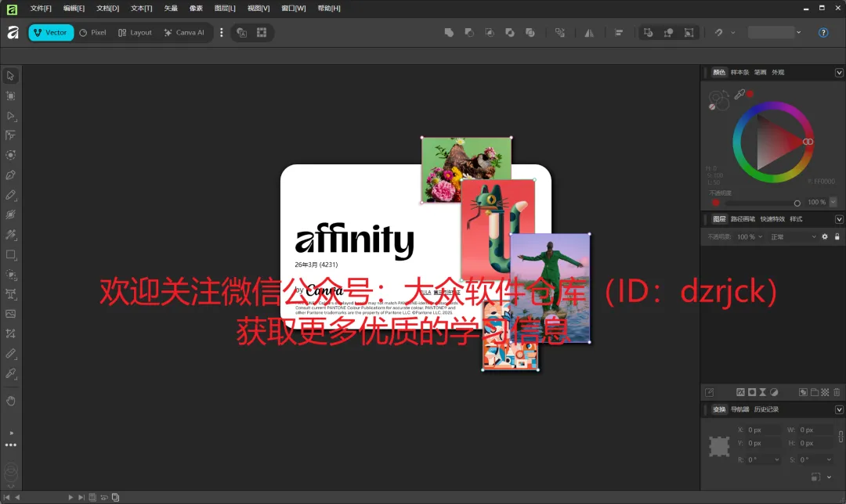Image resolution: width=846 pixels, height=504 pixels.
Task: Click the boolean Add shapes icon
Action: tap(449, 33)
